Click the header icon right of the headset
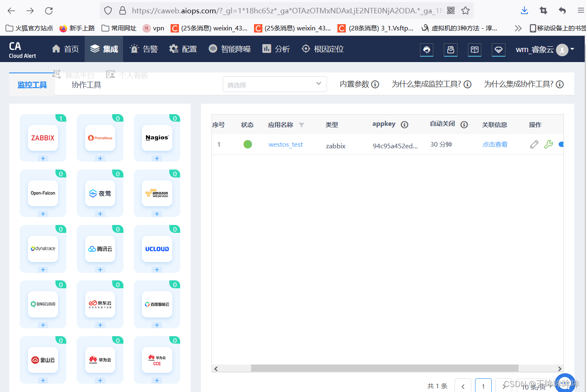 (450, 50)
